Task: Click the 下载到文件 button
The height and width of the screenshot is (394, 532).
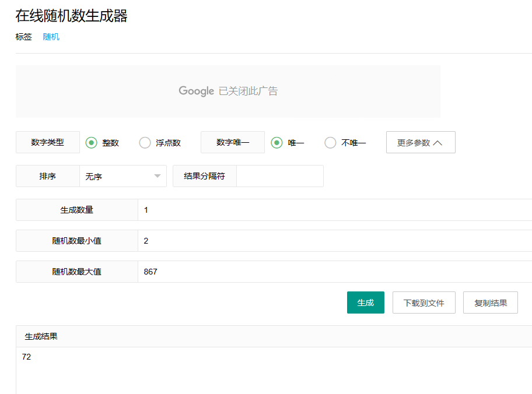Action: [x=423, y=302]
